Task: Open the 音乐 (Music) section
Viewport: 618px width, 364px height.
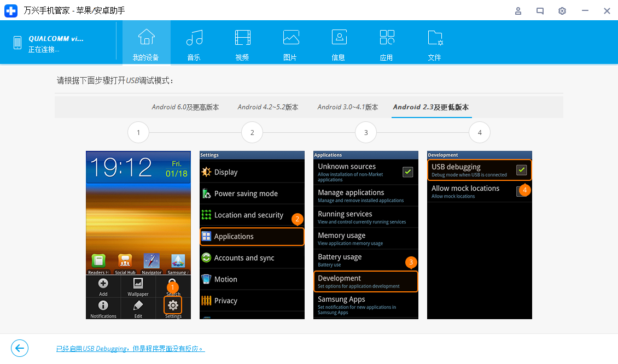Action: 194,43
